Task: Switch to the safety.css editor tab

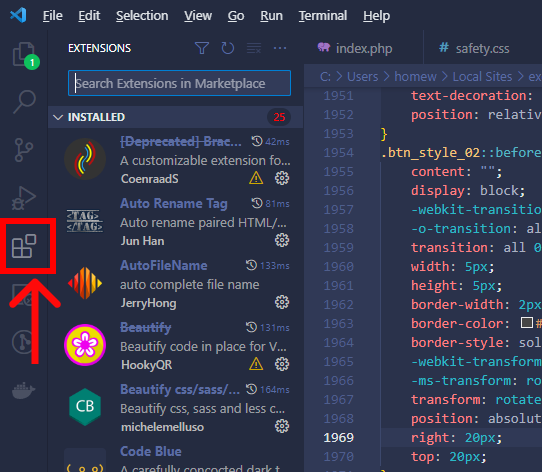Action: tap(482, 48)
